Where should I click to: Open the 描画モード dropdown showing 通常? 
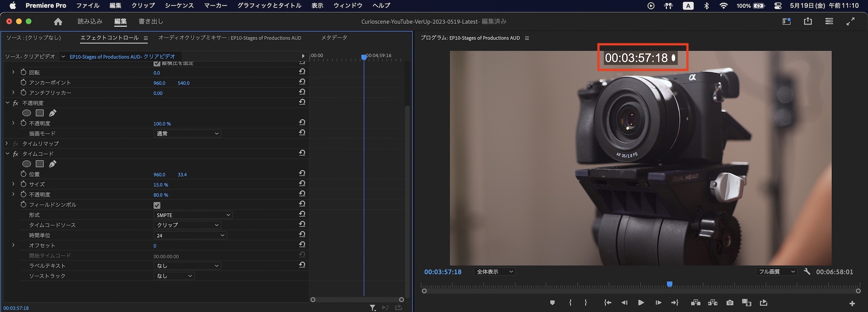tap(187, 134)
